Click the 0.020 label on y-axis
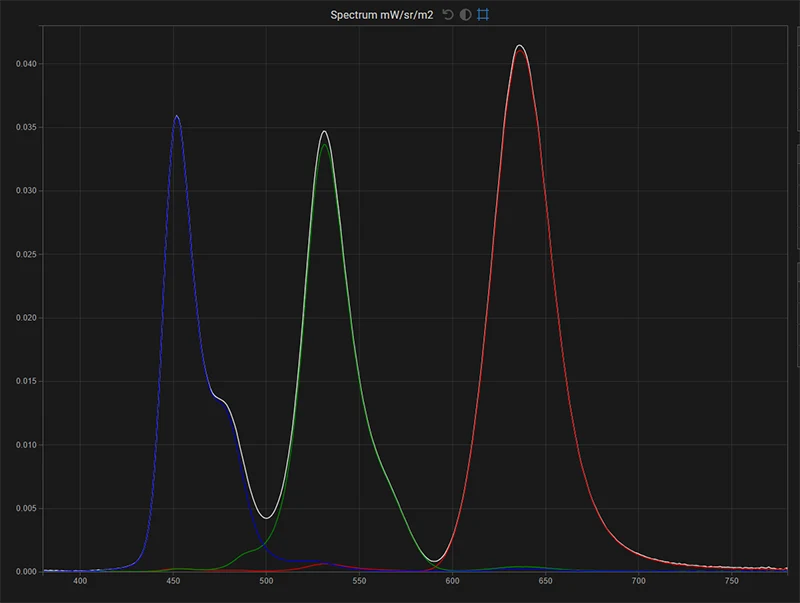 point(26,318)
